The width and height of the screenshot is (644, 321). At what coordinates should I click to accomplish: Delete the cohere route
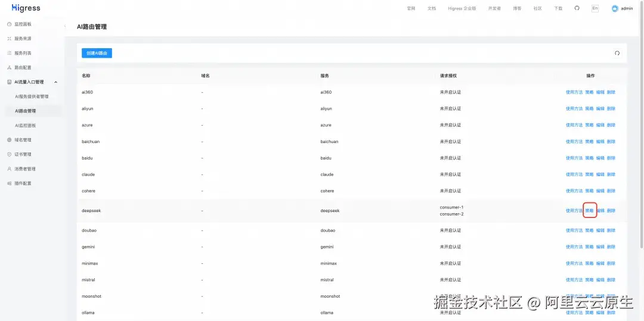pos(611,191)
